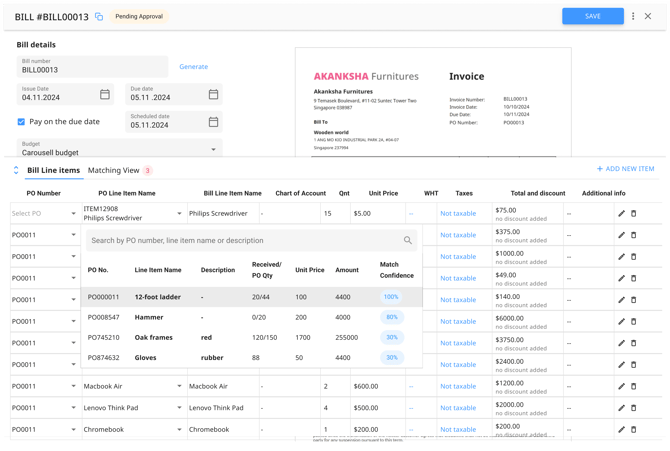Open the Select PO dropdown

(73, 213)
